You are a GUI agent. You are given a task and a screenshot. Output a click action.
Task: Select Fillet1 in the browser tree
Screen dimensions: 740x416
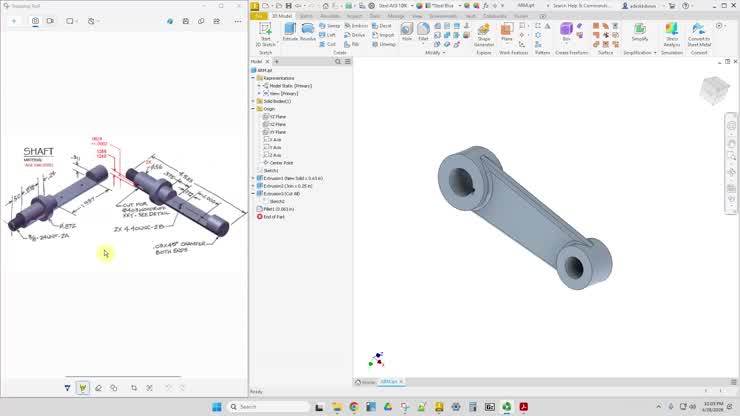276,209
